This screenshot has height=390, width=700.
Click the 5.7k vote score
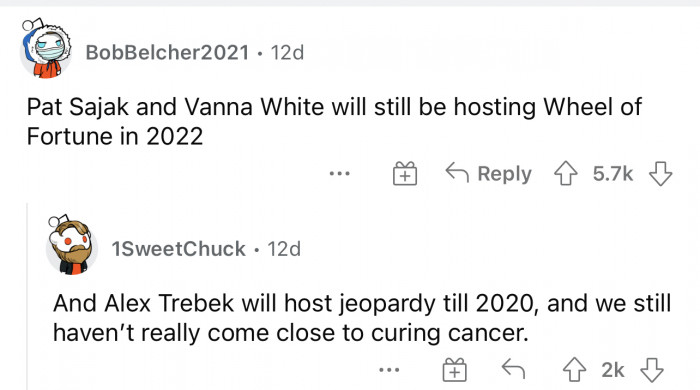click(x=612, y=174)
